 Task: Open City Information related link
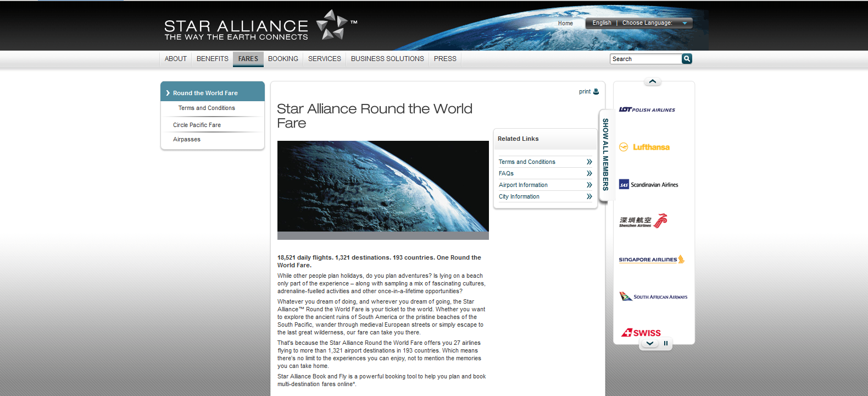point(519,196)
